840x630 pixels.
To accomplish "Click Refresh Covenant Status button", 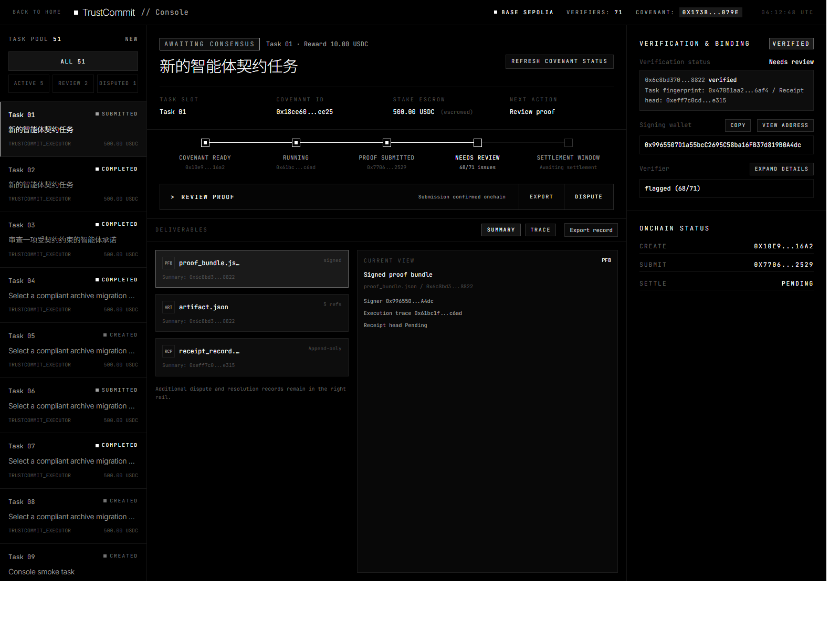I will tap(559, 61).
